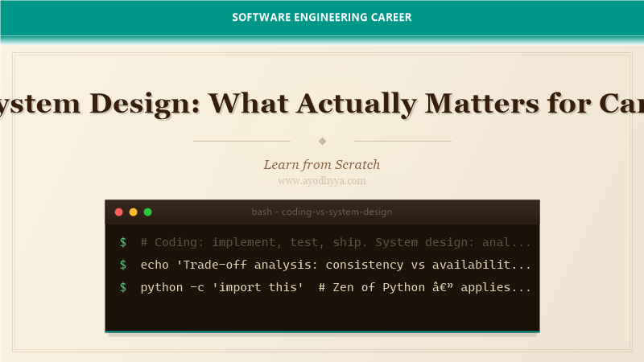Click the dollar prompt before the echo command
This screenshot has height=362, width=644.
pos(123,265)
